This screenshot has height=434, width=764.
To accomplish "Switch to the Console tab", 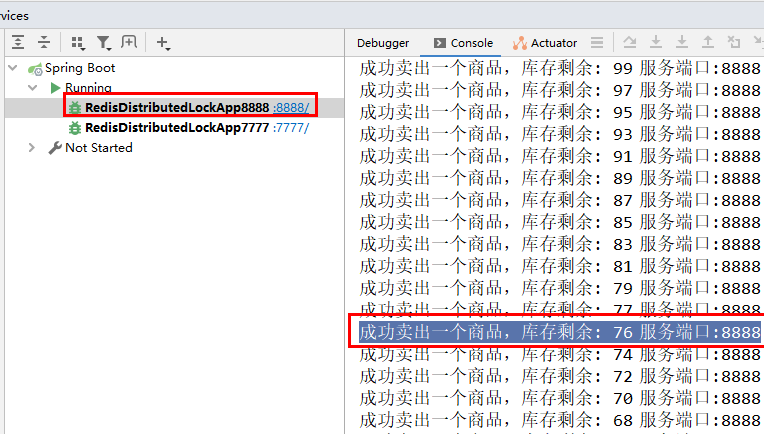I will click(462, 43).
